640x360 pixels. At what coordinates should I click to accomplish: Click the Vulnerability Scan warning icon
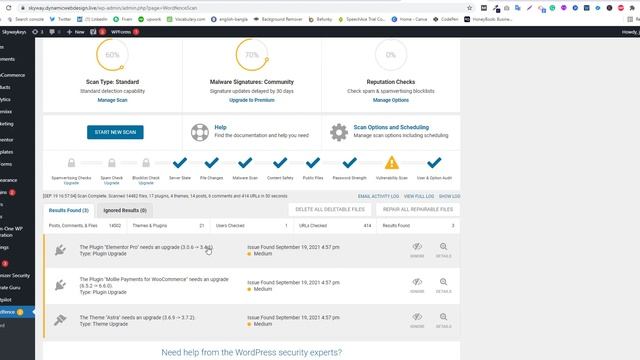pos(392,162)
